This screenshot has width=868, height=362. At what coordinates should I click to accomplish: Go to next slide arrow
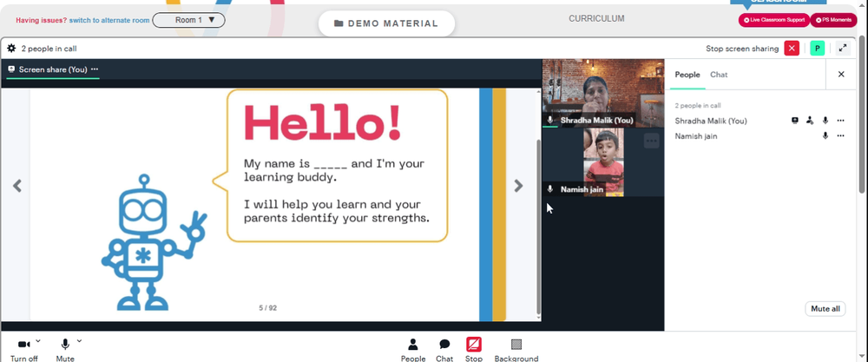tap(518, 186)
